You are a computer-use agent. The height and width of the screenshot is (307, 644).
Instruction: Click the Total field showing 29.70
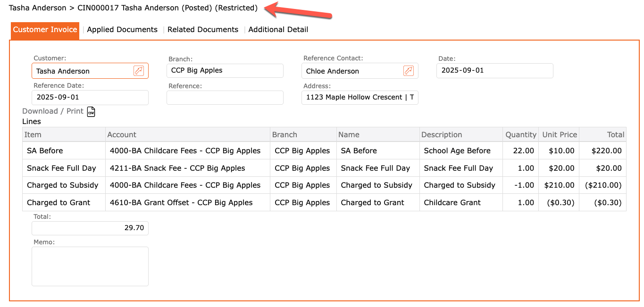[x=90, y=228]
